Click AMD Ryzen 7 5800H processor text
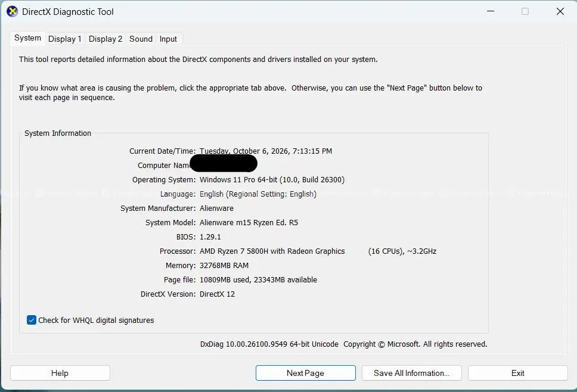This screenshot has height=392, width=577. tap(272, 251)
